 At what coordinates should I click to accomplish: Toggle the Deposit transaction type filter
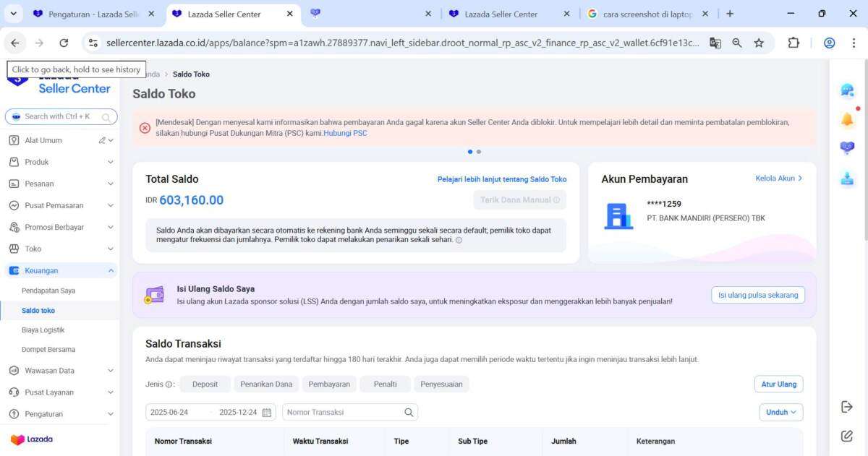click(205, 384)
